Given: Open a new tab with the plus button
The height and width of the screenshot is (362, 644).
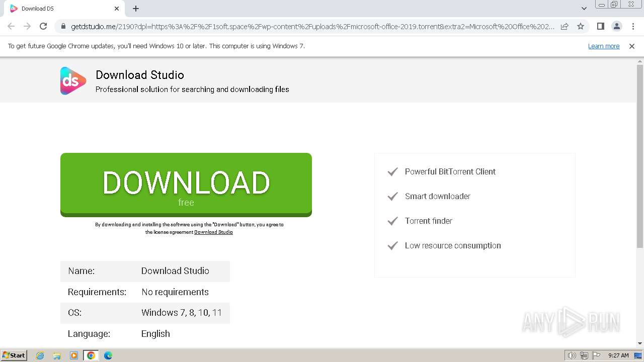Looking at the screenshot, I should [x=136, y=9].
